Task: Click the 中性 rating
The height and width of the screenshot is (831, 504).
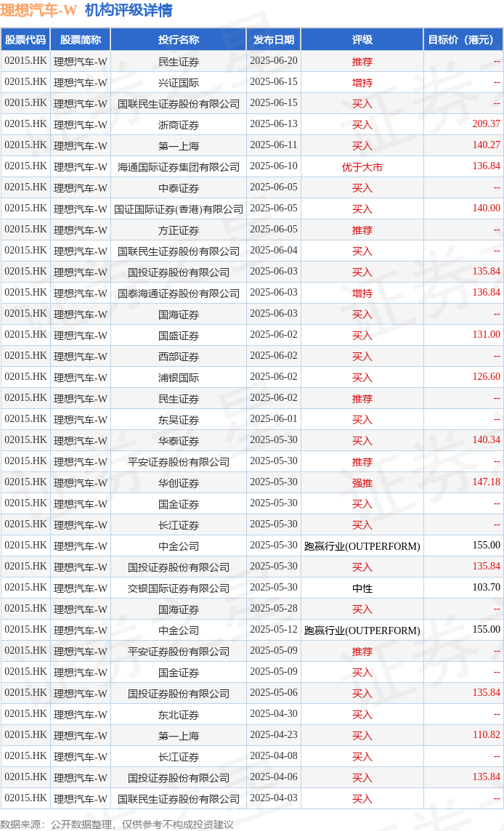Action: (x=362, y=589)
